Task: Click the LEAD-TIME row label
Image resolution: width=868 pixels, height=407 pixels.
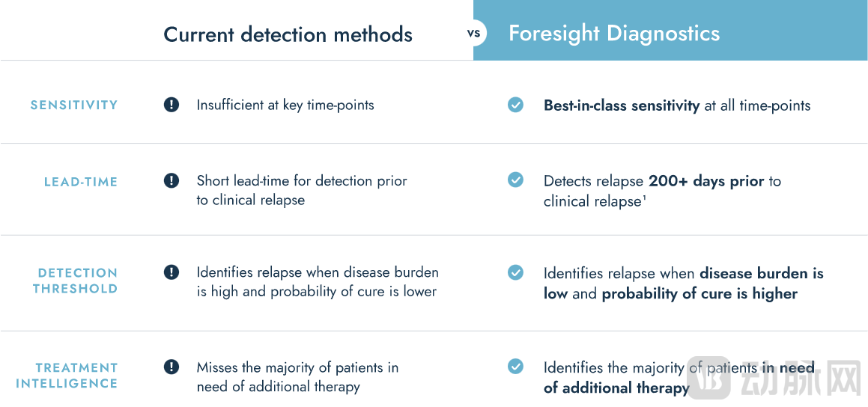Action: 81,182
